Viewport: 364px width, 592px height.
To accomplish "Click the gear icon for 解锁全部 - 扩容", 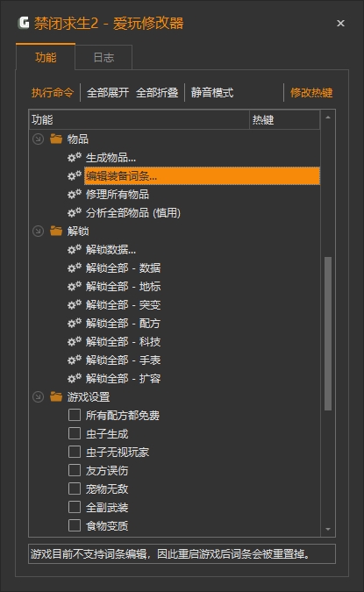I will pyautogui.click(x=75, y=378).
